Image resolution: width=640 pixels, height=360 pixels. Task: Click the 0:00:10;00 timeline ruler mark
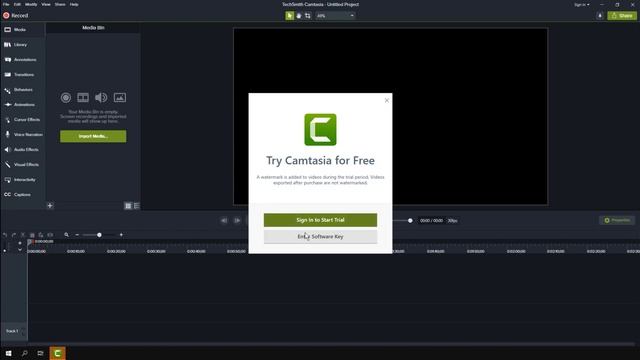click(76, 251)
